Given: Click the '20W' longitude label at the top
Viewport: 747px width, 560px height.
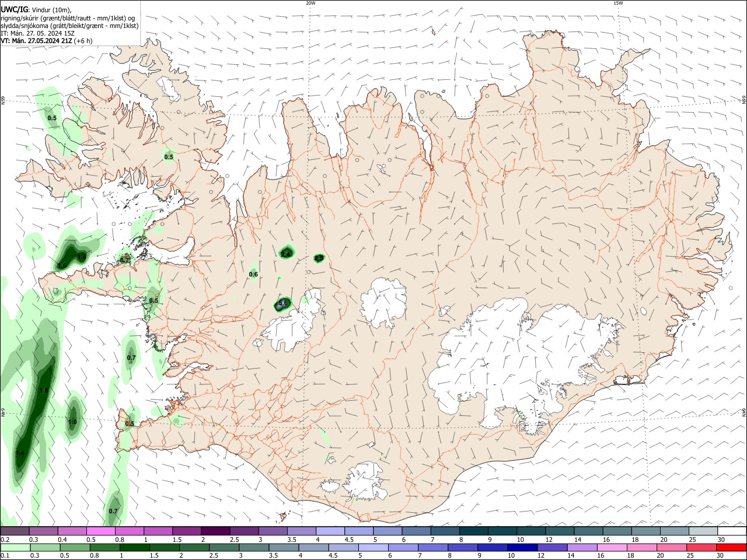Looking at the screenshot, I should [x=310, y=3].
